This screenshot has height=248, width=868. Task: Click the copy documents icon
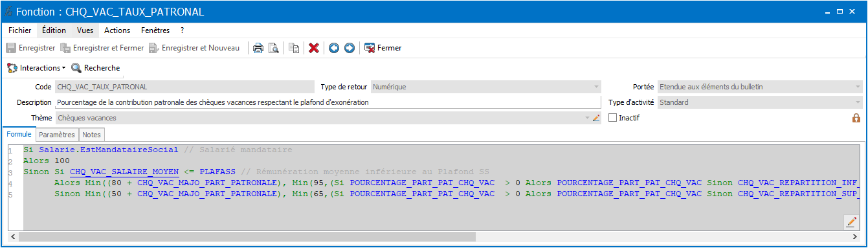pyautogui.click(x=294, y=48)
